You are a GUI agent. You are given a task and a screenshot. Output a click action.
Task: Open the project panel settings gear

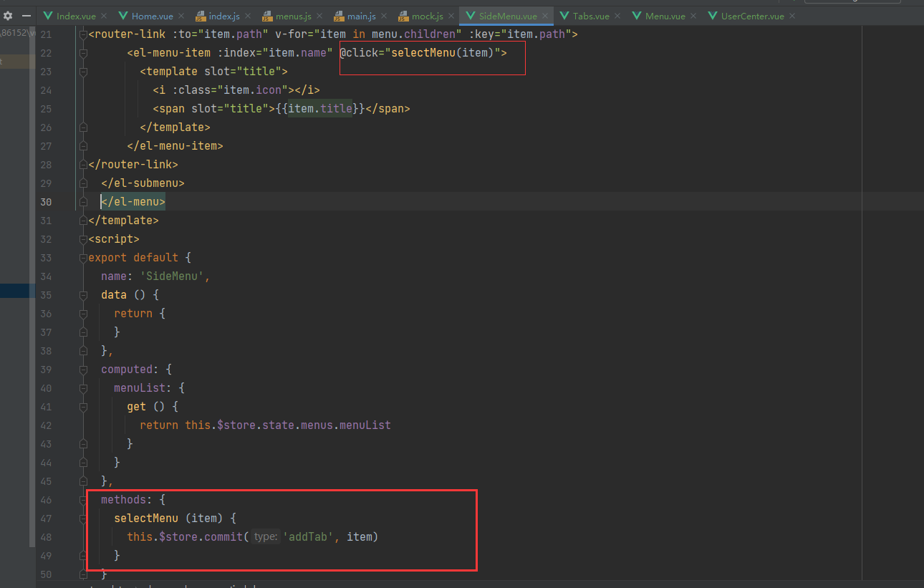[x=8, y=15]
